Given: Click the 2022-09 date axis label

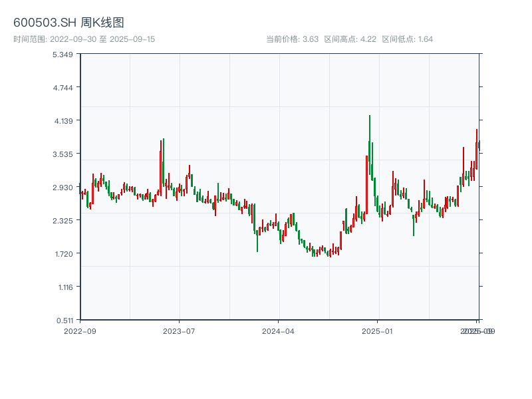Looking at the screenshot, I should pos(80,331).
